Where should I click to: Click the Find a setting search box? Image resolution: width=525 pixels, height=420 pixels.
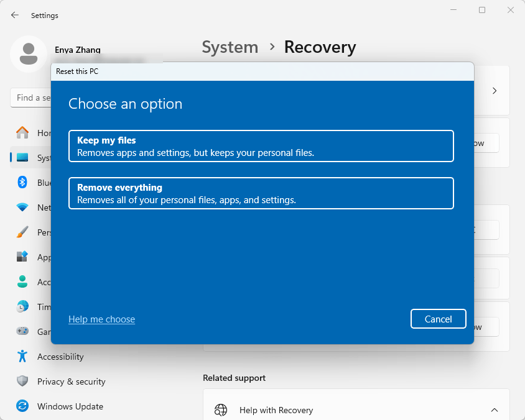coord(31,98)
